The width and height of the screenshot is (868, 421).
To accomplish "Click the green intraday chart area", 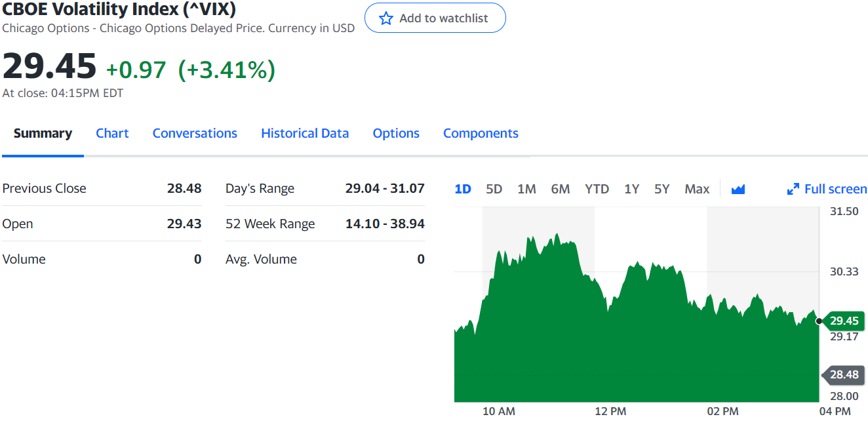I will coord(637,317).
